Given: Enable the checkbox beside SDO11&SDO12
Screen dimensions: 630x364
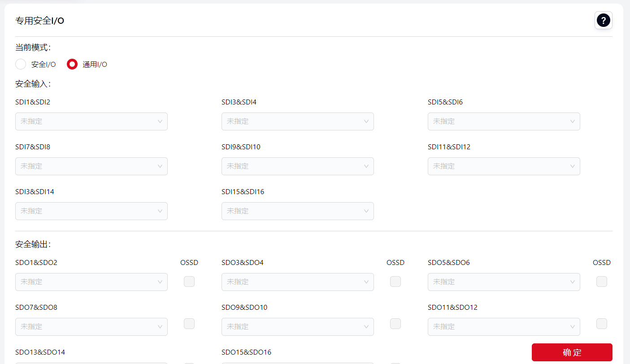Looking at the screenshot, I should pyautogui.click(x=601, y=324).
